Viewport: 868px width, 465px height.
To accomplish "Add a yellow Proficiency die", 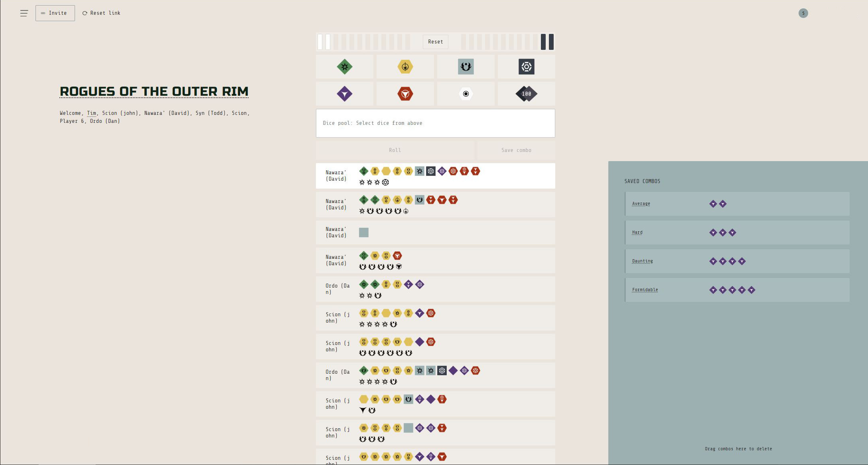I will pyautogui.click(x=405, y=67).
